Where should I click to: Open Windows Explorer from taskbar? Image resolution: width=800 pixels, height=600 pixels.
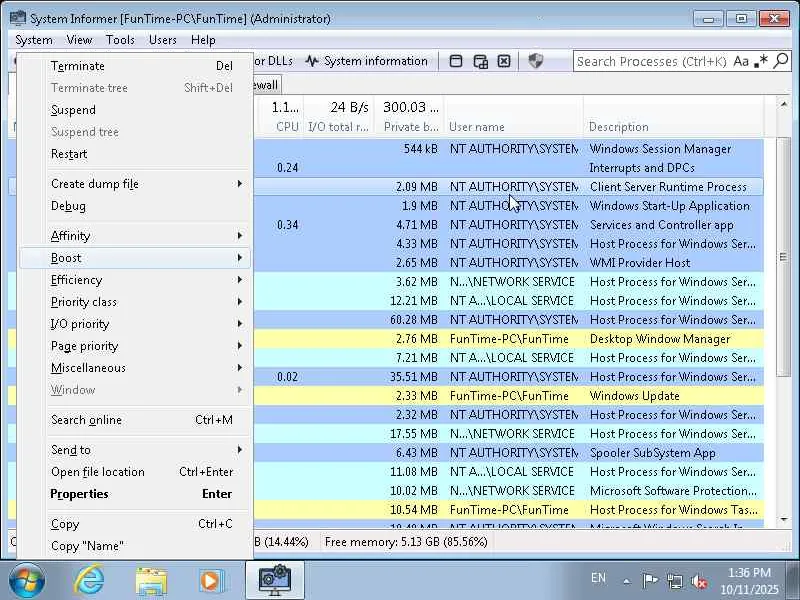pos(151,581)
